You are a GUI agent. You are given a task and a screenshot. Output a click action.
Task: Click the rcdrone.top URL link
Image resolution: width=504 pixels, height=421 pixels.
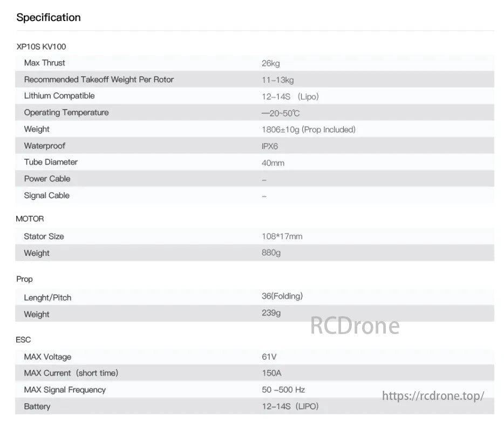click(433, 396)
